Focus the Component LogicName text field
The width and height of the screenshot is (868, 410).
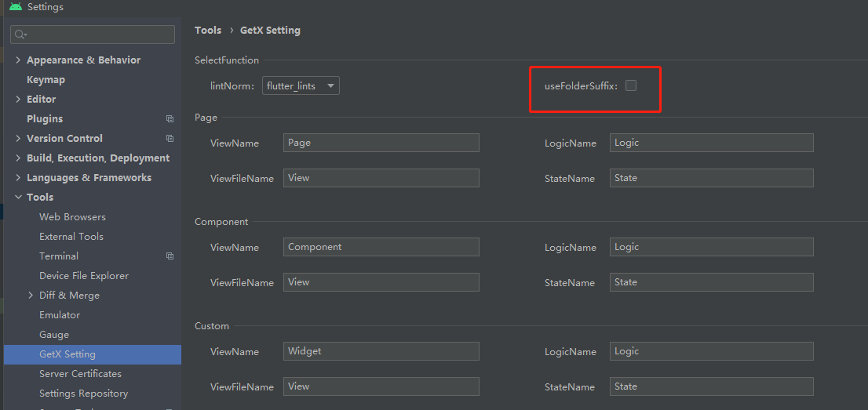711,247
